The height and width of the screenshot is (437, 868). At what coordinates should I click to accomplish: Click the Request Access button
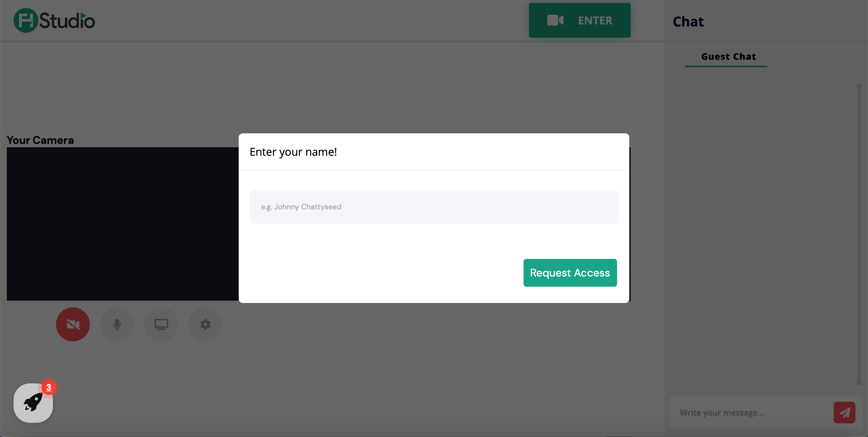tap(570, 273)
